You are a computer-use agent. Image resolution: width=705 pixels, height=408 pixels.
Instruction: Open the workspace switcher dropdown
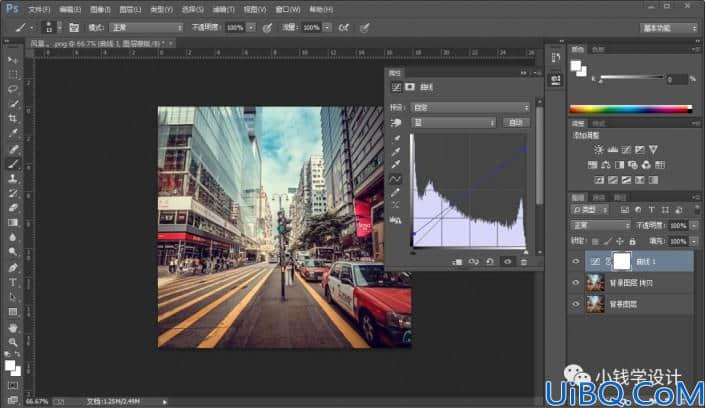tap(669, 28)
